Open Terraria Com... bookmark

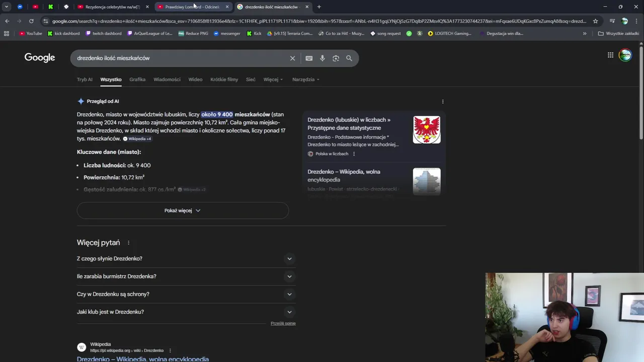click(x=290, y=33)
